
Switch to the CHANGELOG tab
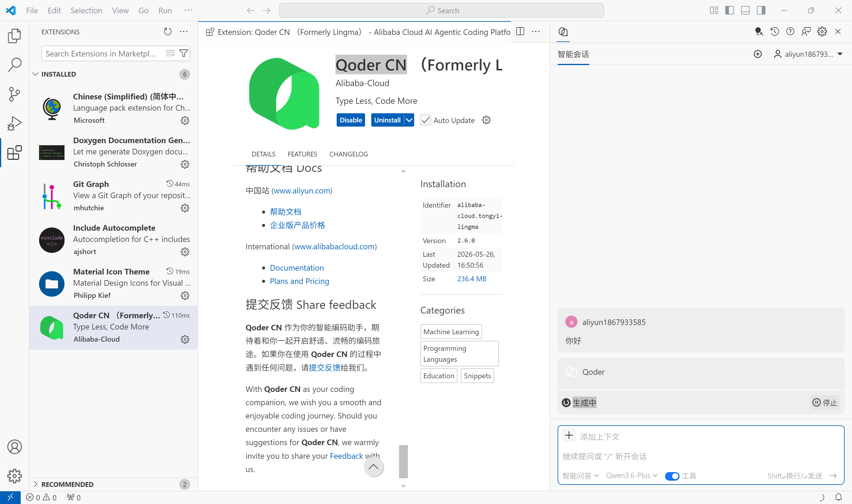[x=348, y=154]
